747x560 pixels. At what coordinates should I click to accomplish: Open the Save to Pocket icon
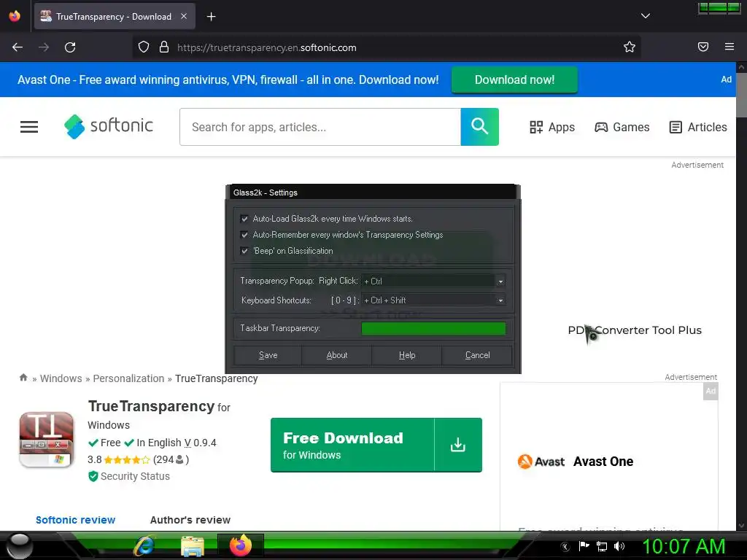click(x=703, y=47)
